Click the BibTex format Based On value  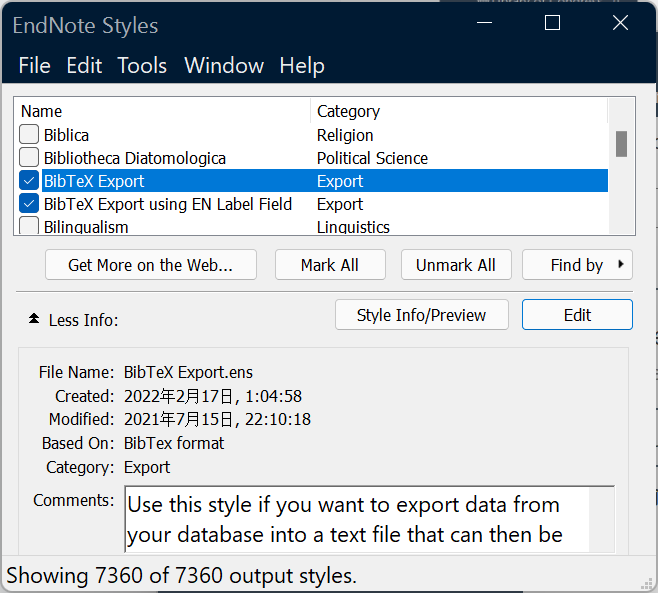tap(174, 443)
